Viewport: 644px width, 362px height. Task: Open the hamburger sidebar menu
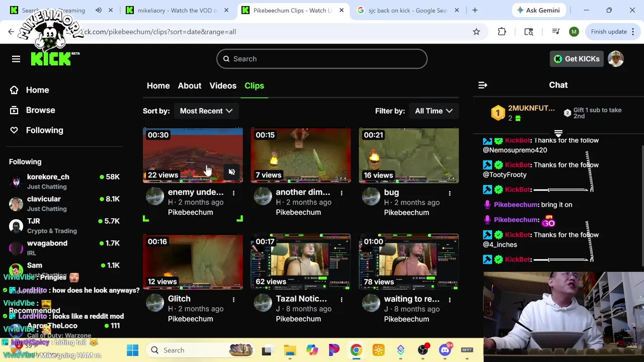pyautogui.click(x=16, y=59)
